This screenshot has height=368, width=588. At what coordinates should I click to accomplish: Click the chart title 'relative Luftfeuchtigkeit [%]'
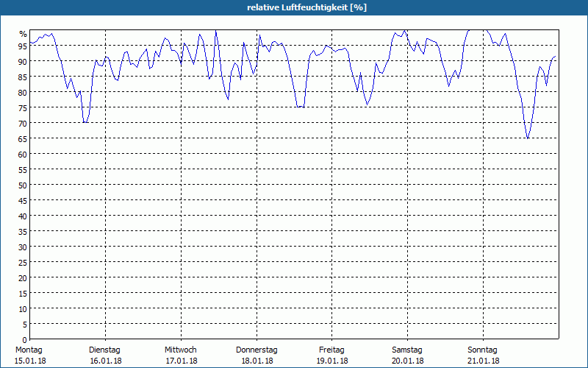tap(306, 7)
